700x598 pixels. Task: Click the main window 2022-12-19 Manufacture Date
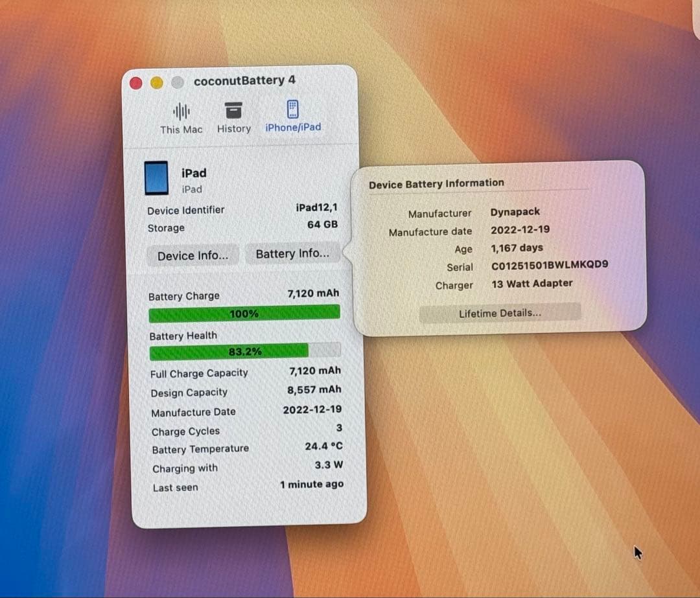click(312, 409)
